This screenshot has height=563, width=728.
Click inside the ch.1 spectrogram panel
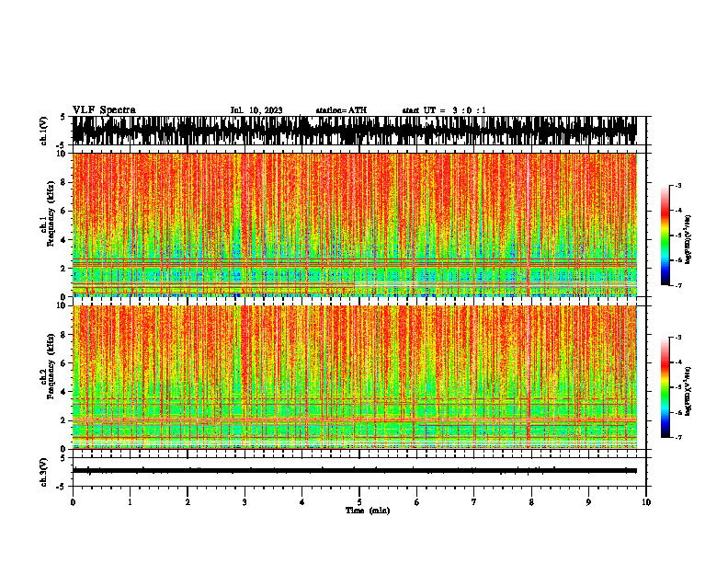point(355,224)
